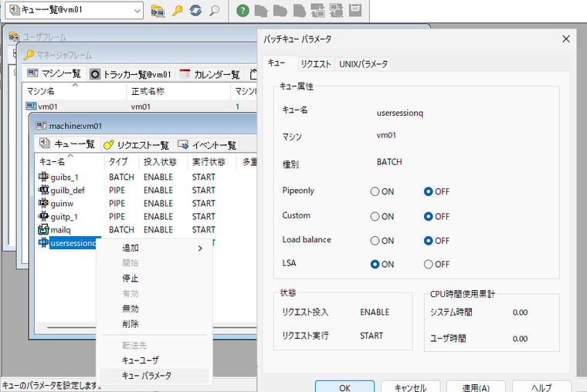
Task: Click the gray floppy disk save icon
Action: point(355,10)
